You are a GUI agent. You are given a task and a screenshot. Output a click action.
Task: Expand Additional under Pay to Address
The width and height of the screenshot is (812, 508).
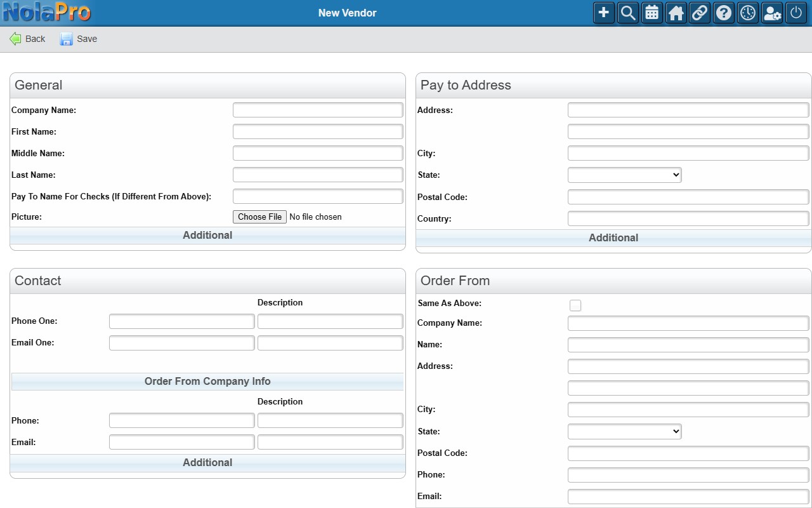tap(613, 237)
